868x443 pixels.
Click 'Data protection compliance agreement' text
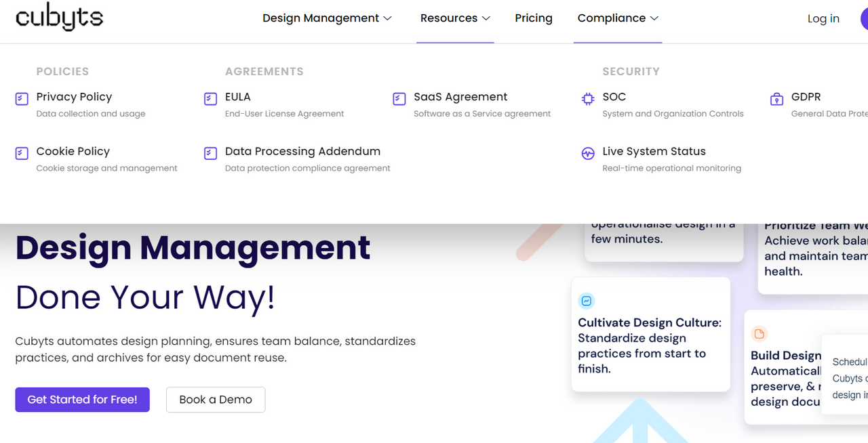[308, 168]
